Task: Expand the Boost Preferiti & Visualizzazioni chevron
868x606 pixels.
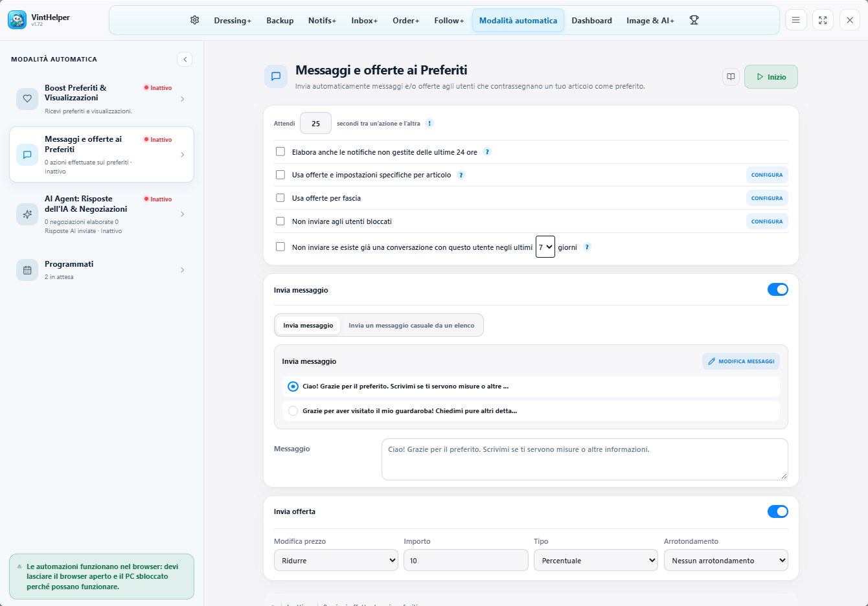Action: tap(183, 99)
